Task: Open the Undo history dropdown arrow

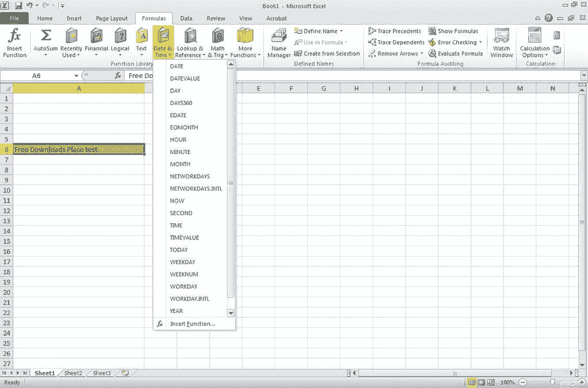Action: (37, 6)
